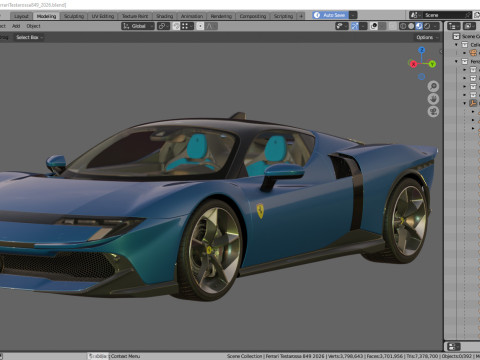Image resolution: width=480 pixels, height=360 pixels.
Task: Click the negative Z axis gizmo circle
Action: (421, 77)
